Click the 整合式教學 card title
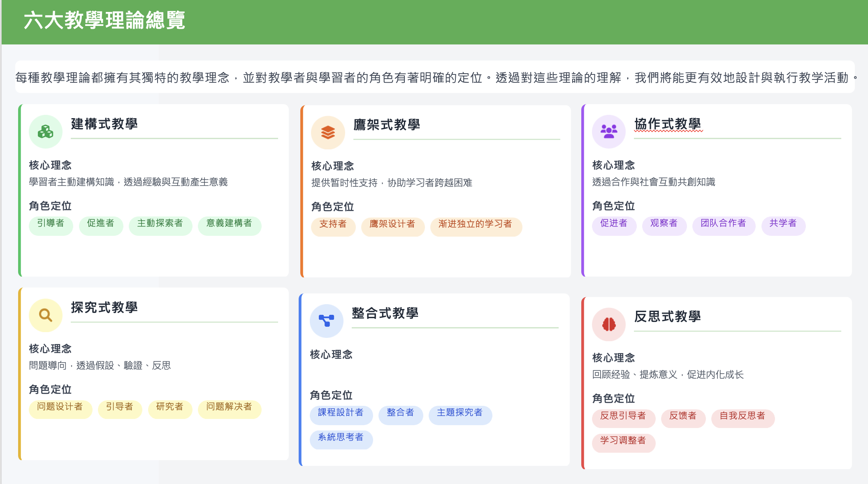This screenshot has height=484, width=868. (385, 313)
